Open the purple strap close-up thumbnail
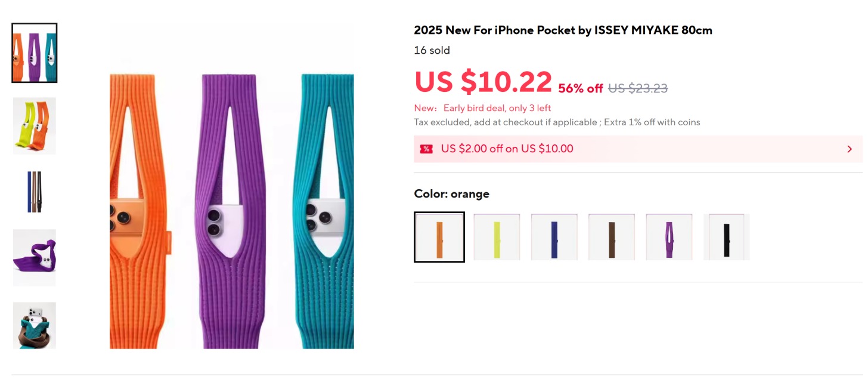The image size is (868, 385). 34,258
